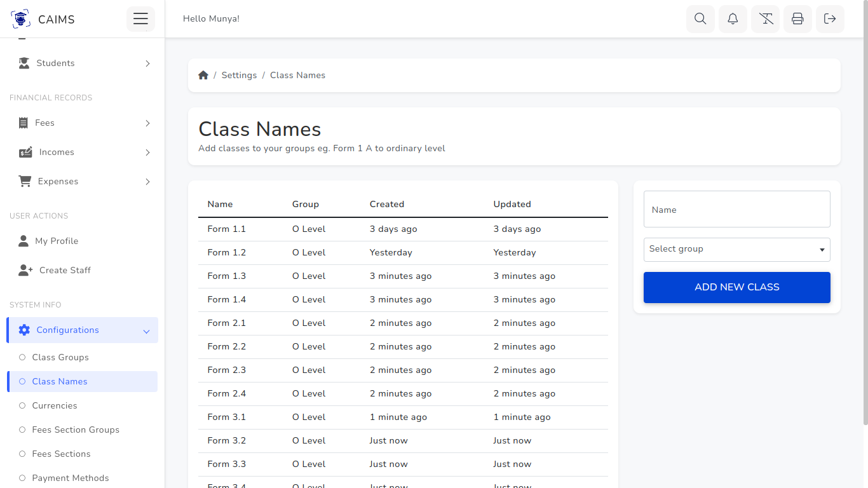Screen dimensions: 868x488
Task: Collapse the Configurations section chevron
Action: 146,331
